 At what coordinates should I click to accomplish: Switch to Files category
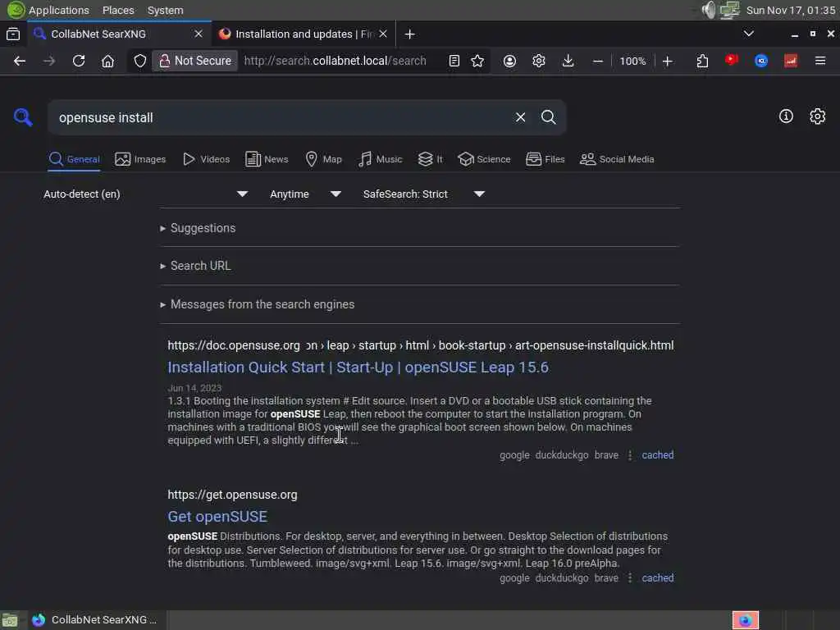(x=546, y=159)
